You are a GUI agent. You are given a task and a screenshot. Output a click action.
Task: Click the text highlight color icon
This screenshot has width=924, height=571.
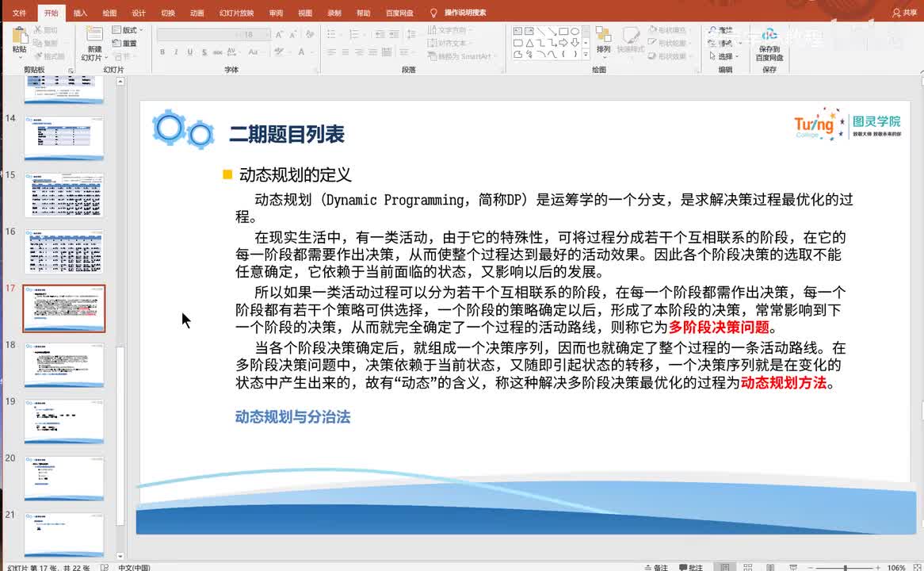pos(279,52)
